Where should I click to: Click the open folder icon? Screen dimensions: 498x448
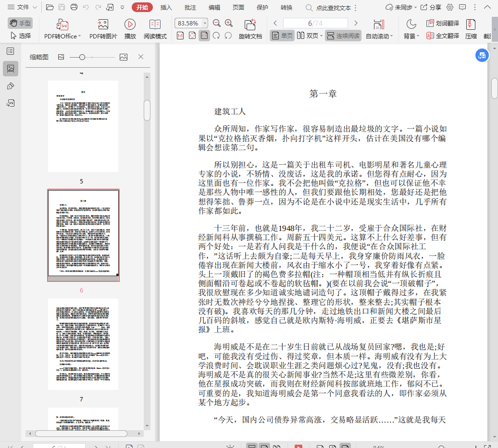tap(50, 7)
